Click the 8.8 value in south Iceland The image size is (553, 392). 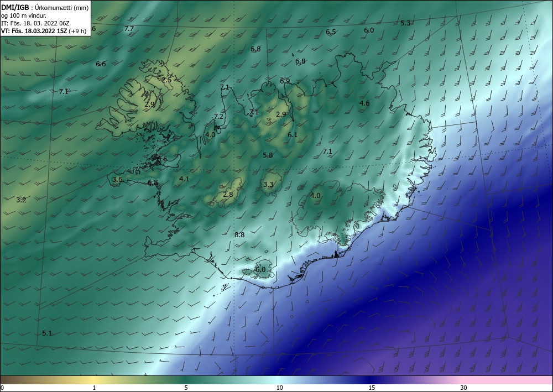pyautogui.click(x=239, y=235)
